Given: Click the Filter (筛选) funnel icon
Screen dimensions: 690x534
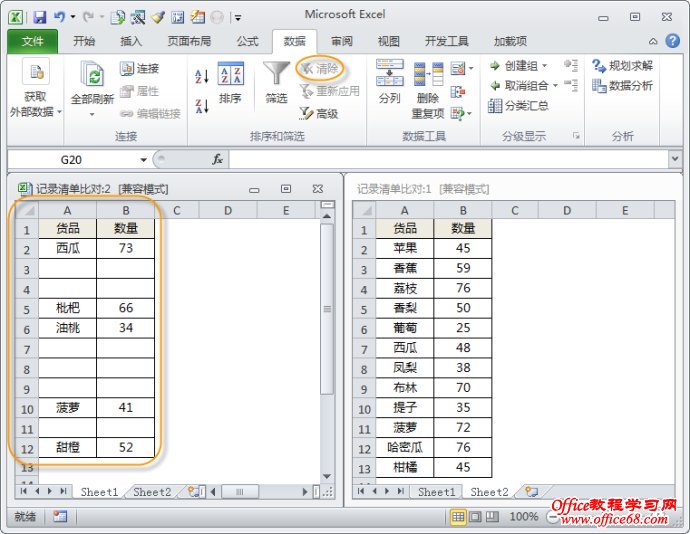Looking at the screenshot, I should [x=276, y=75].
